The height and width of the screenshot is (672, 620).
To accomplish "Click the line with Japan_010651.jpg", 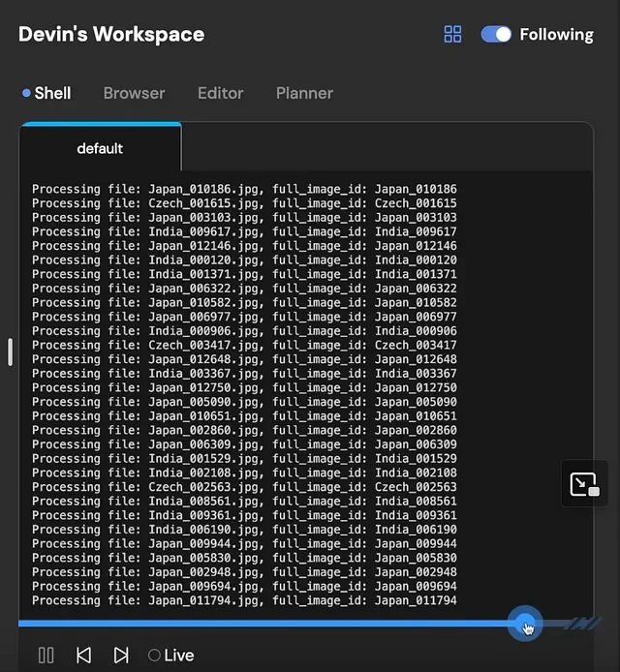I will pos(244,415).
